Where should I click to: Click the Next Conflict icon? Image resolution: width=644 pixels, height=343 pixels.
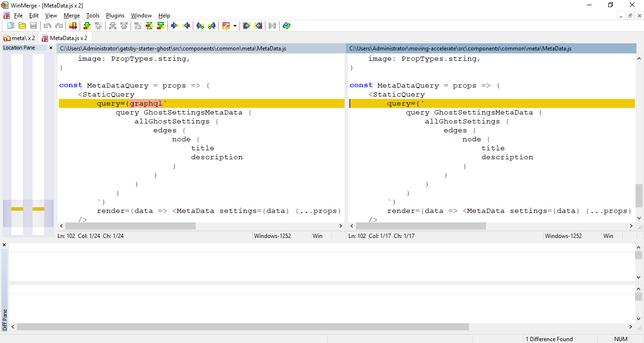pyautogui.click(x=113, y=25)
